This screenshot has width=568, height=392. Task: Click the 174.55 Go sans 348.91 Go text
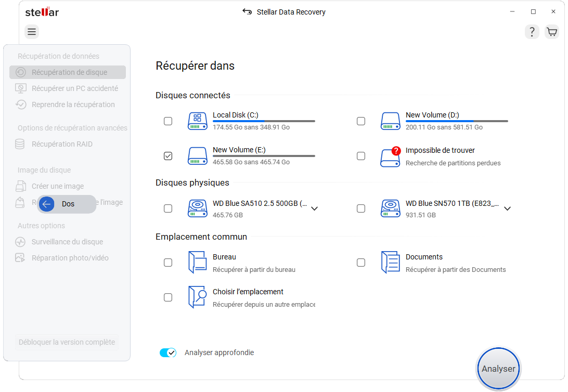[x=251, y=127]
